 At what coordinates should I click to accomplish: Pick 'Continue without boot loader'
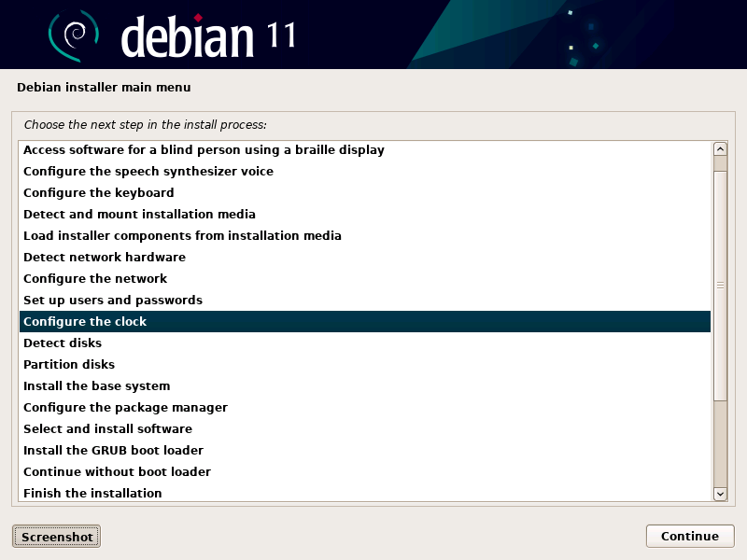[x=365, y=471]
